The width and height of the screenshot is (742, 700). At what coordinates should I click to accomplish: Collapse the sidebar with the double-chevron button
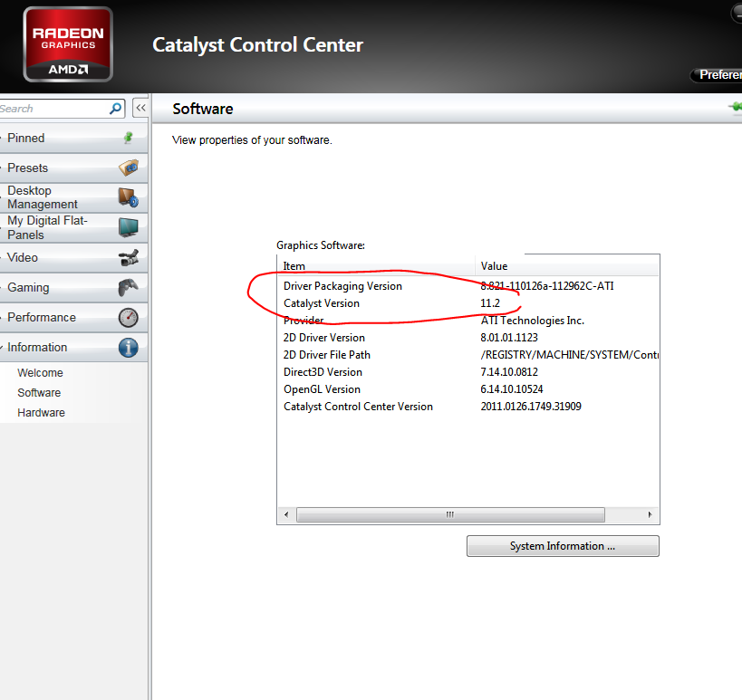point(140,108)
